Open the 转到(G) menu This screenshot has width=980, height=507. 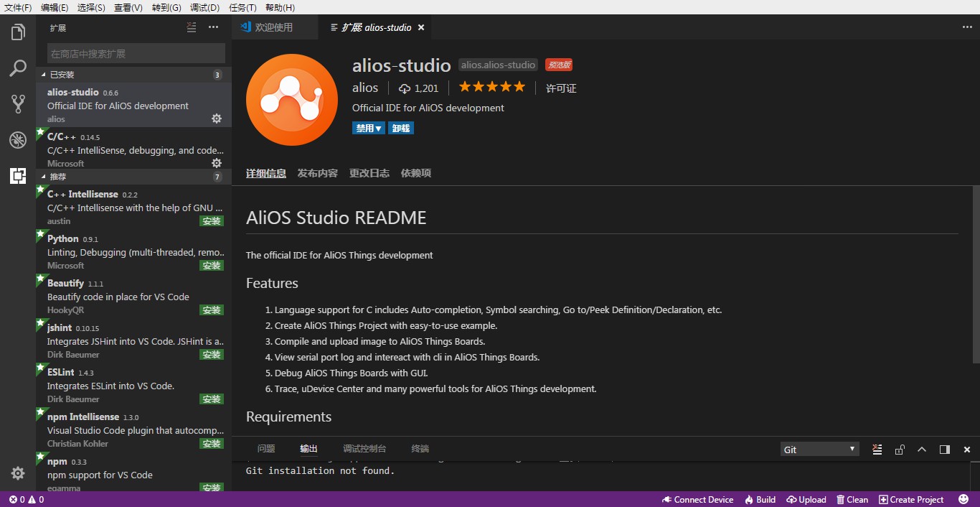point(166,7)
